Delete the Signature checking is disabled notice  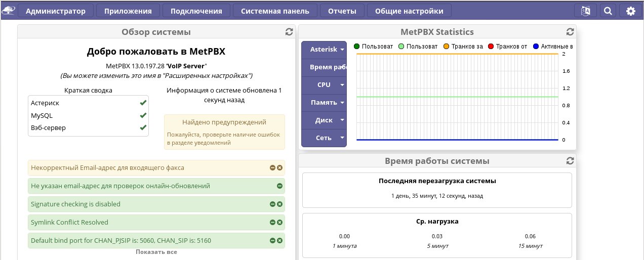pyautogui.click(x=279, y=204)
